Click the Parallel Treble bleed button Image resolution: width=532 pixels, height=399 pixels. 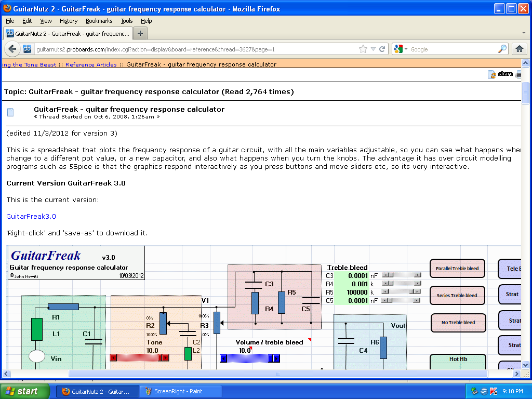(x=457, y=269)
